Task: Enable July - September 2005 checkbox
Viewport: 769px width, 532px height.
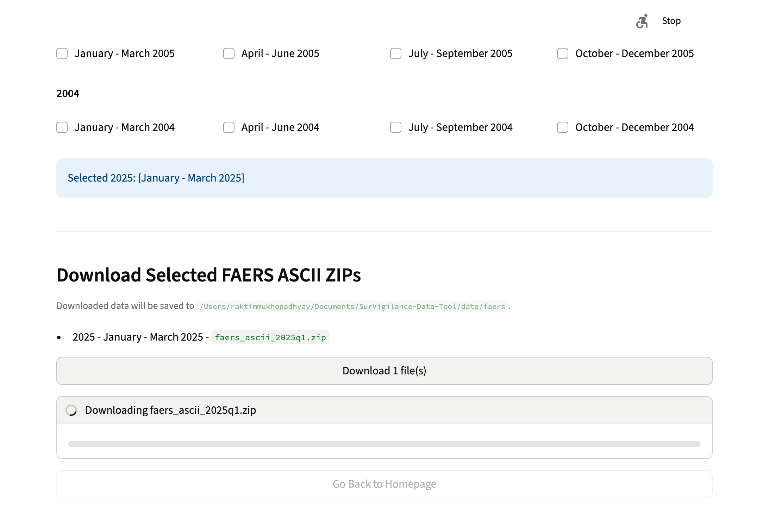Action: 396,53
